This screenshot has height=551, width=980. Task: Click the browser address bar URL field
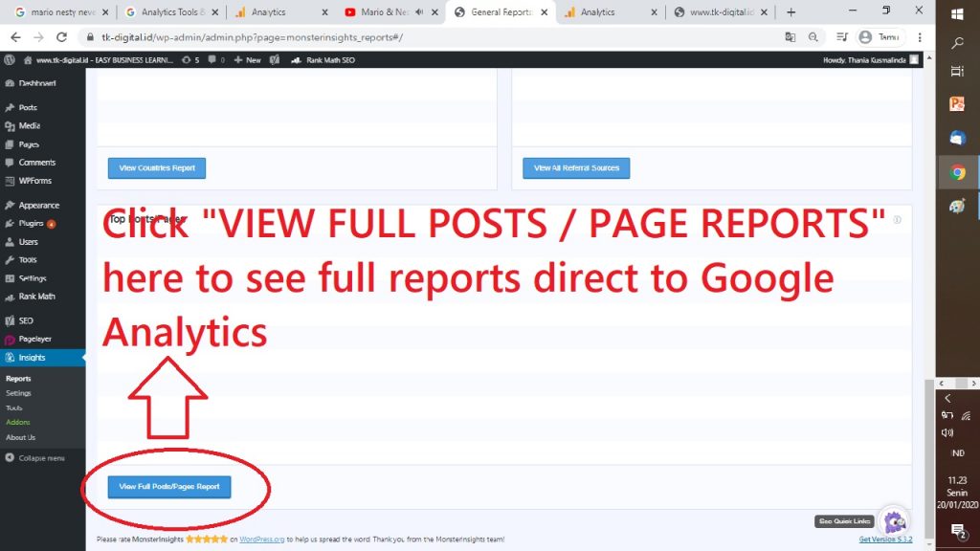(x=431, y=37)
